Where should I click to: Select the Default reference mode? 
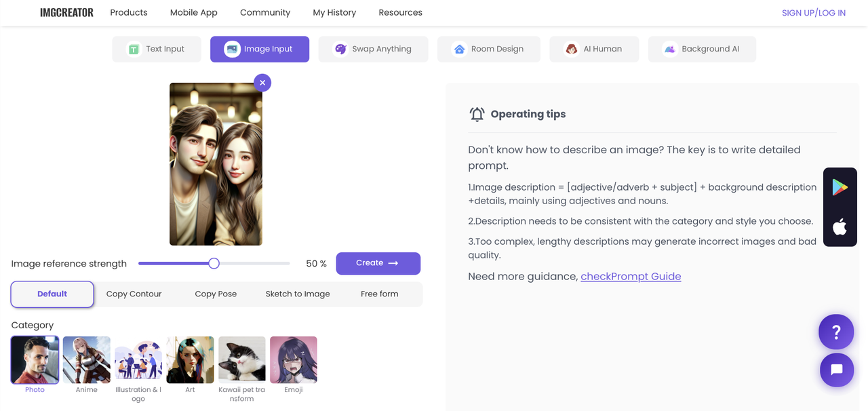point(52,294)
